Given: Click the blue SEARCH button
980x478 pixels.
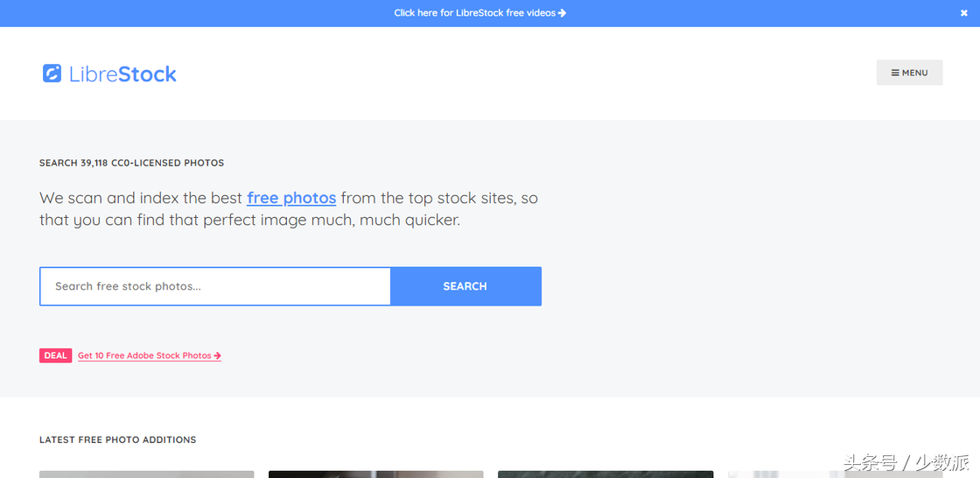Looking at the screenshot, I should point(465,286).
